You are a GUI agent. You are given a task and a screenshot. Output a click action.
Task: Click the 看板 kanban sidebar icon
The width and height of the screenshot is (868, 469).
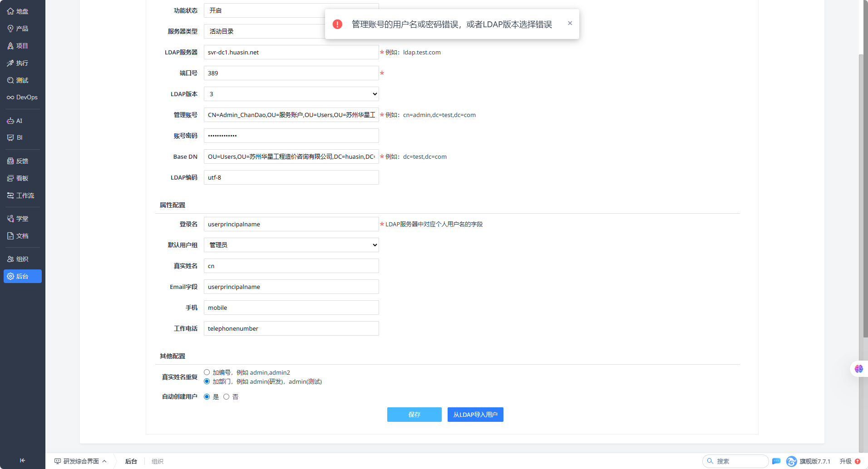(10, 178)
